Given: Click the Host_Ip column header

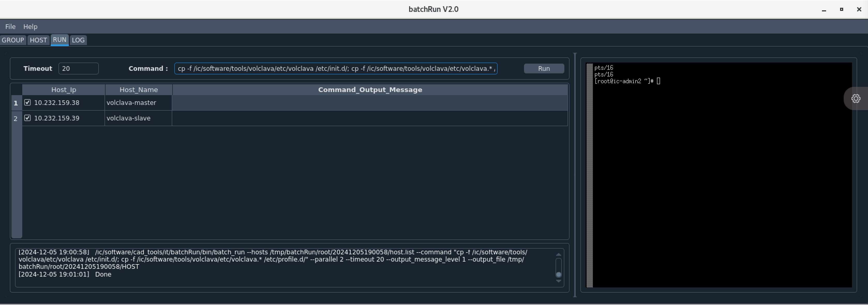Looking at the screenshot, I should tap(64, 89).
